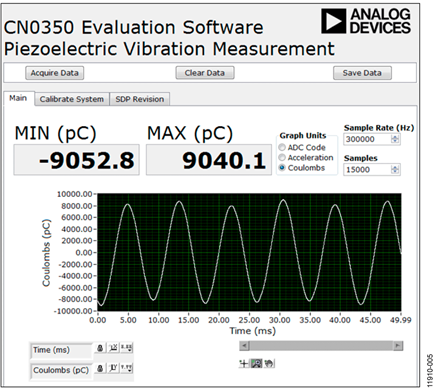Select the graph pan hand tool

coord(269,363)
